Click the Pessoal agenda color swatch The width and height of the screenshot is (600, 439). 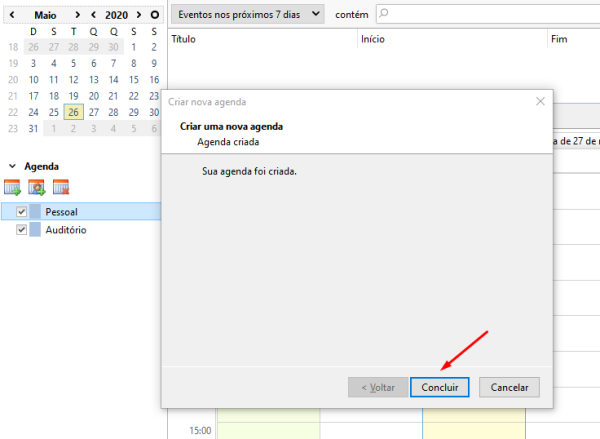tap(36, 212)
